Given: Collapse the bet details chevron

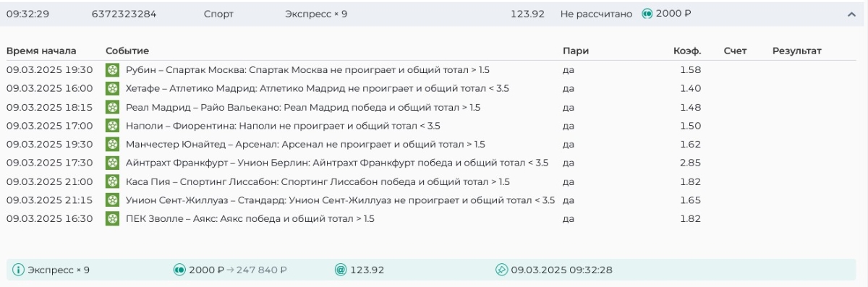Looking at the screenshot, I should tap(851, 14).
